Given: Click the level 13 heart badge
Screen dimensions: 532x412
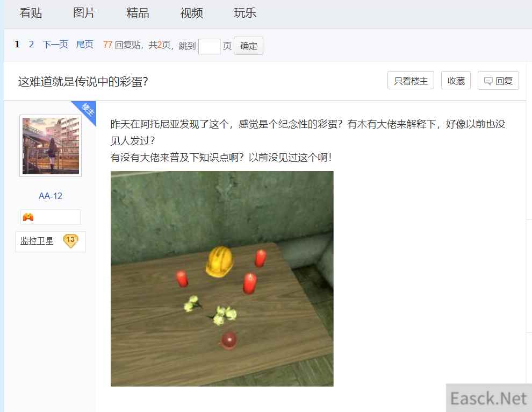Looking at the screenshot, I should pyautogui.click(x=70, y=241).
